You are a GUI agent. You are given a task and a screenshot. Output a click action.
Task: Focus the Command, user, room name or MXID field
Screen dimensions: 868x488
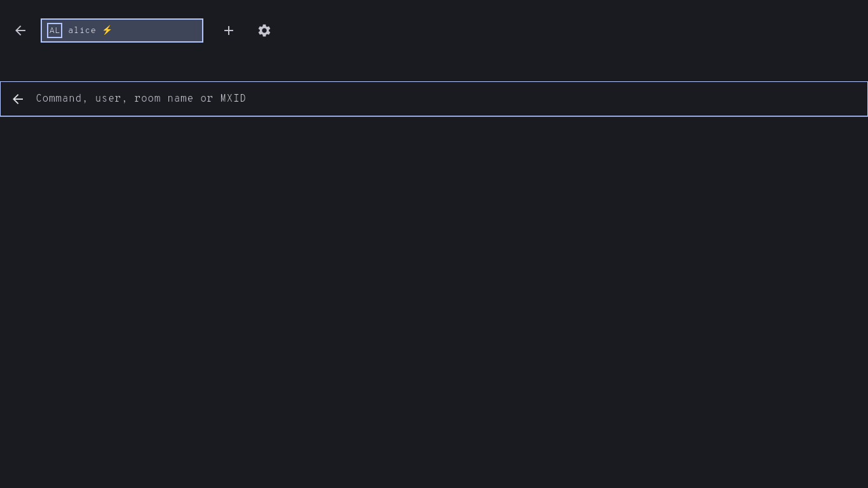[445, 98]
